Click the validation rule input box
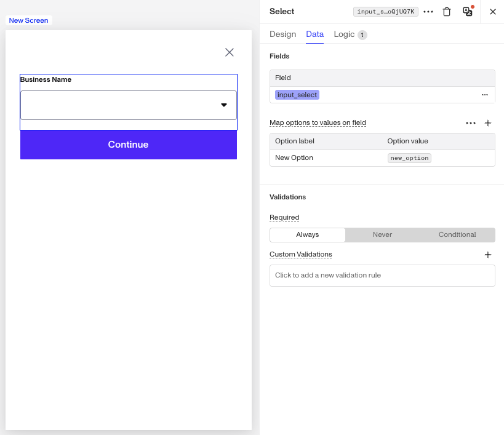 click(x=382, y=276)
